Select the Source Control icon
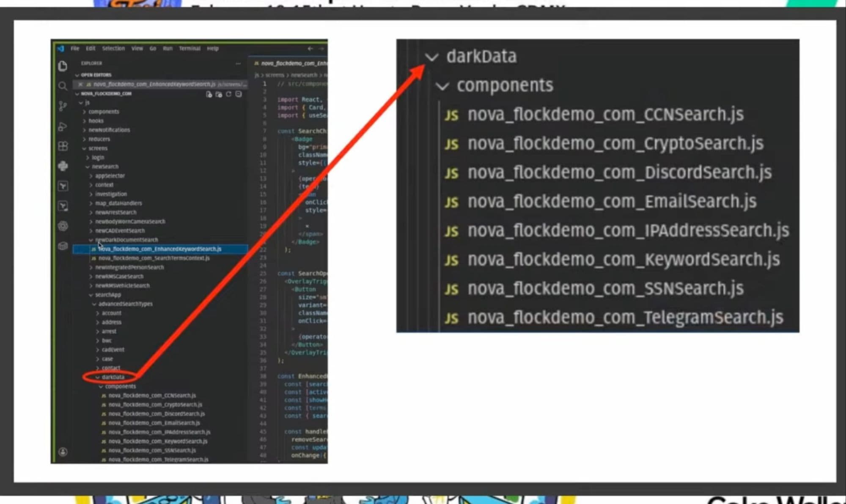 coord(63,107)
